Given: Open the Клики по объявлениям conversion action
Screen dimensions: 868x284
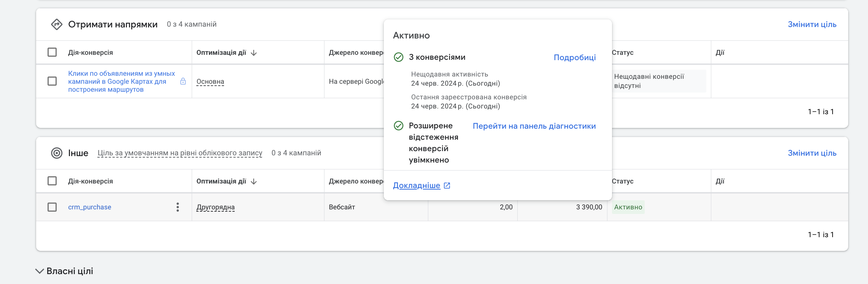Looking at the screenshot, I should click(x=122, y=81).
